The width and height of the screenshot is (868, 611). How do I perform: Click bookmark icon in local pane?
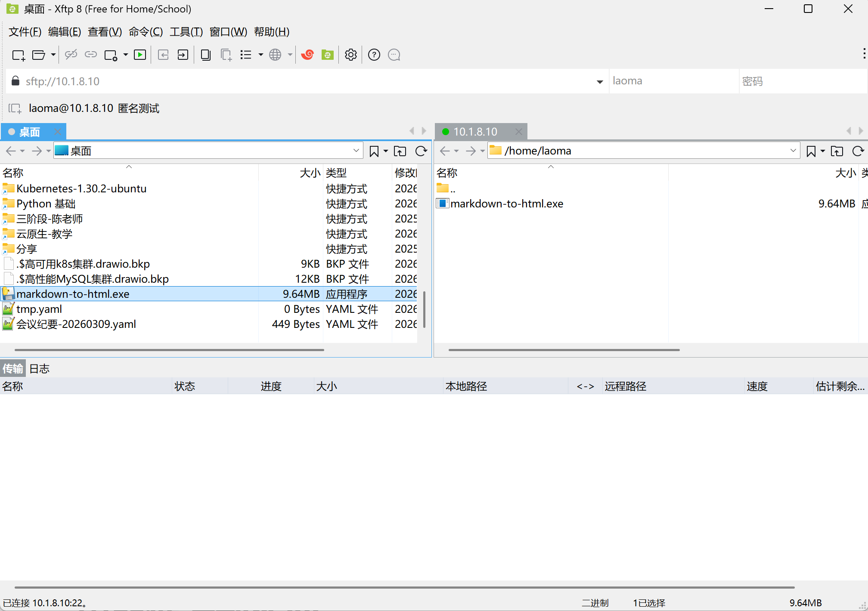pyautogui.click(x=374, y=151)
